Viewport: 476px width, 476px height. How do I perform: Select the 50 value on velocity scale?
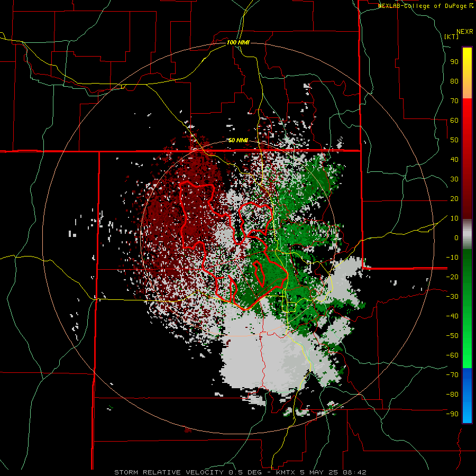[x=454, y=140]
